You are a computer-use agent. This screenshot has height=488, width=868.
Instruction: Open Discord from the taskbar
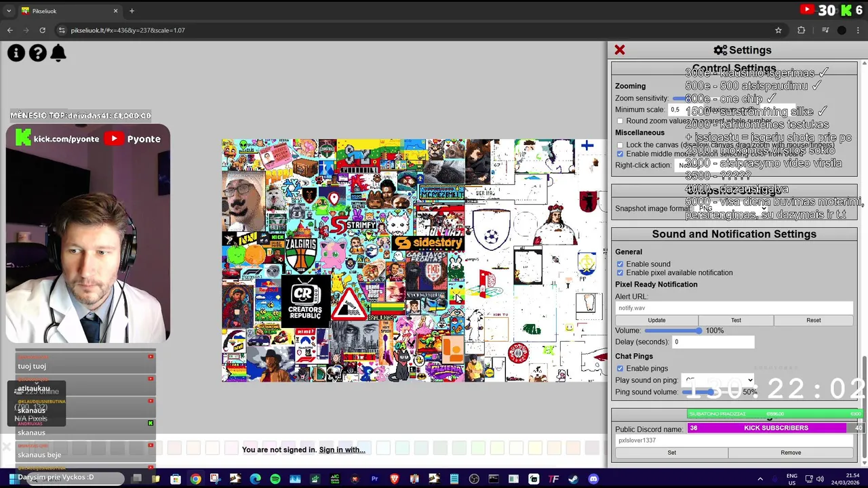coord(593,479)
